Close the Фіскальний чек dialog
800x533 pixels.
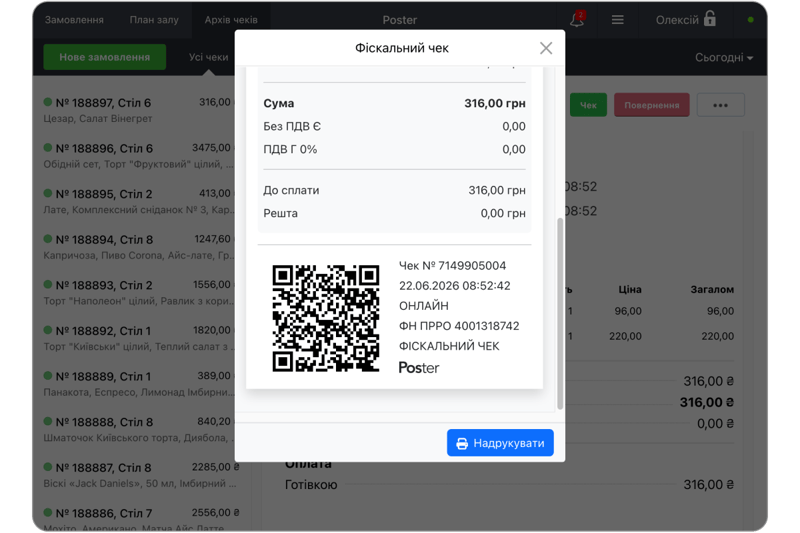pyautogui.click(x=546, y=48)
